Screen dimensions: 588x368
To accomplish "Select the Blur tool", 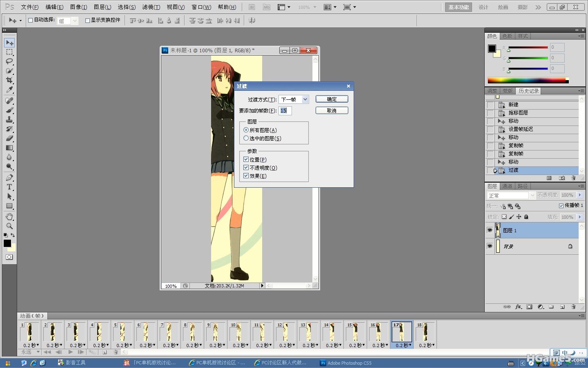I will point(9,157).
